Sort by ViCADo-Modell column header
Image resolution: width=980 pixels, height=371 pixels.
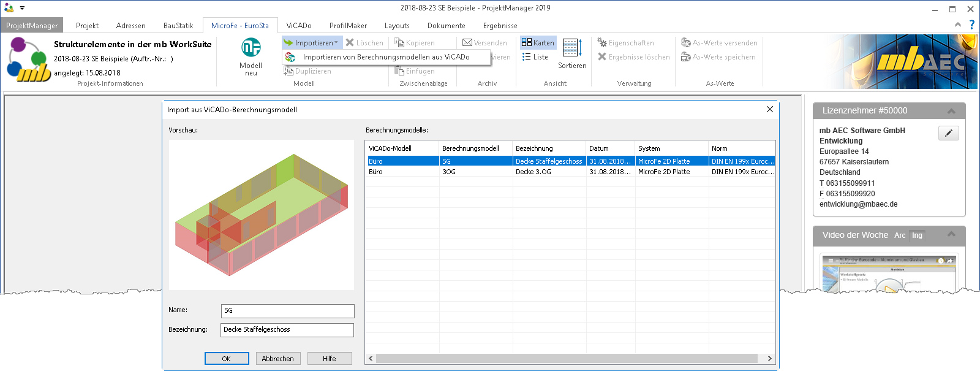(x=402, y=148)
